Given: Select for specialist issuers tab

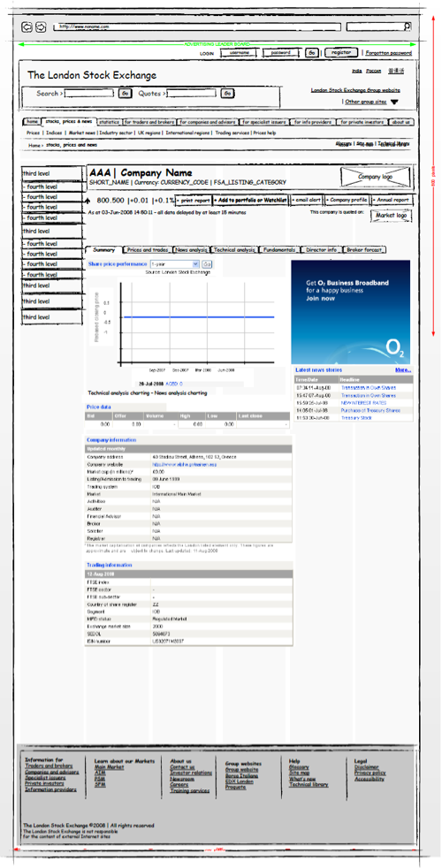Looking at the screenshot, I should click(x=263, y=122).
